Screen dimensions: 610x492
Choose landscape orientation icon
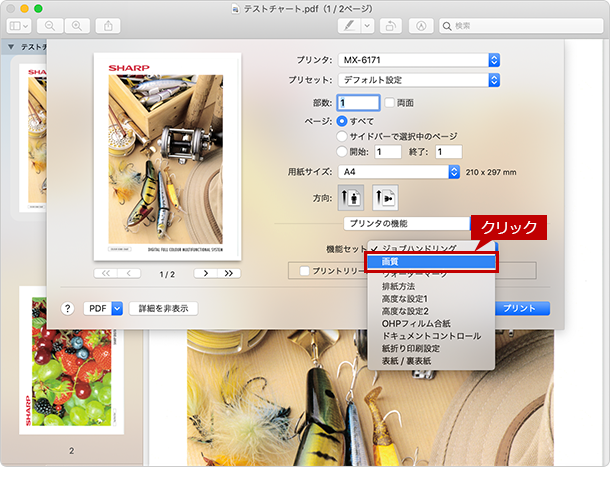tap(385, 198)
